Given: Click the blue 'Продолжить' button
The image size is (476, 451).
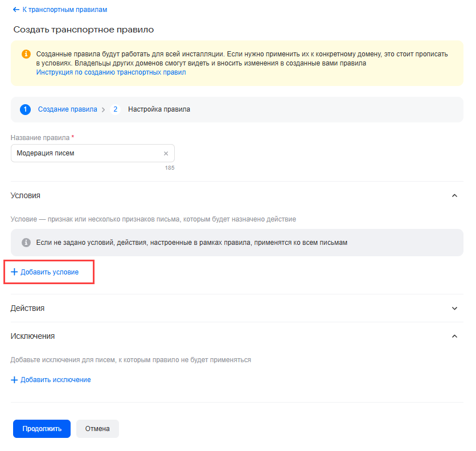Looking at the screenshot, I should [42, 429].
